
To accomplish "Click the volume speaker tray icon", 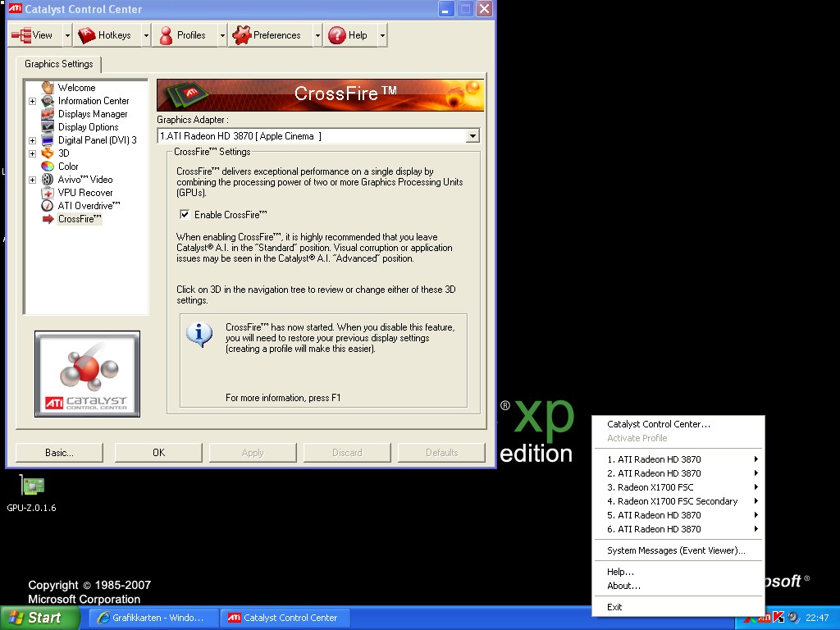I will tap(793, 618).
